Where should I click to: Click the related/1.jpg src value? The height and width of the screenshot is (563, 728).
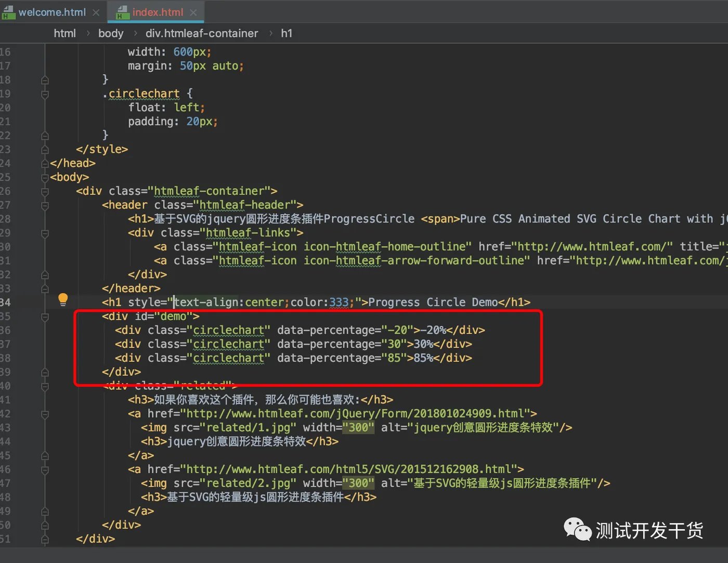pyautogui.click(x=248, y=427)
